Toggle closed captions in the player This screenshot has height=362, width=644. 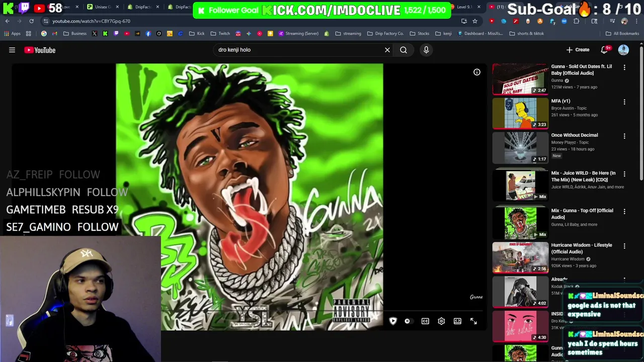[x=425, y=321]
